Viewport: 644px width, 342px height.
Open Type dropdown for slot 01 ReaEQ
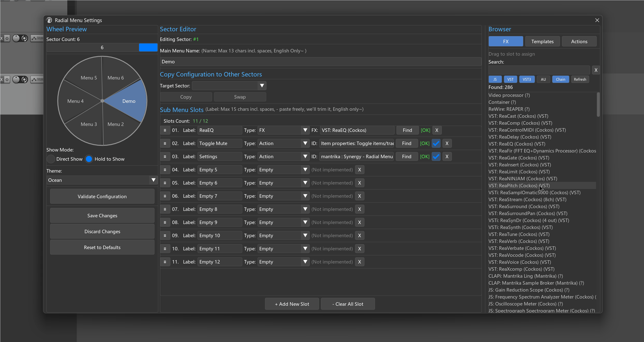[283, 130]
